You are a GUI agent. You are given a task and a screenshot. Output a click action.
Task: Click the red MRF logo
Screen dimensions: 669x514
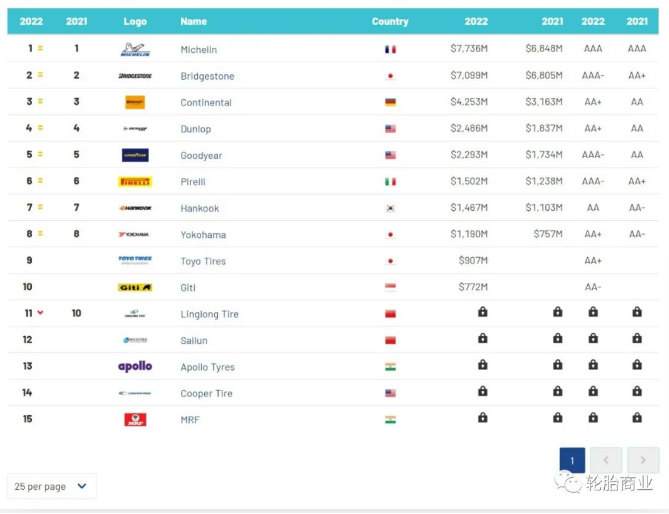(x=135, y=419)
